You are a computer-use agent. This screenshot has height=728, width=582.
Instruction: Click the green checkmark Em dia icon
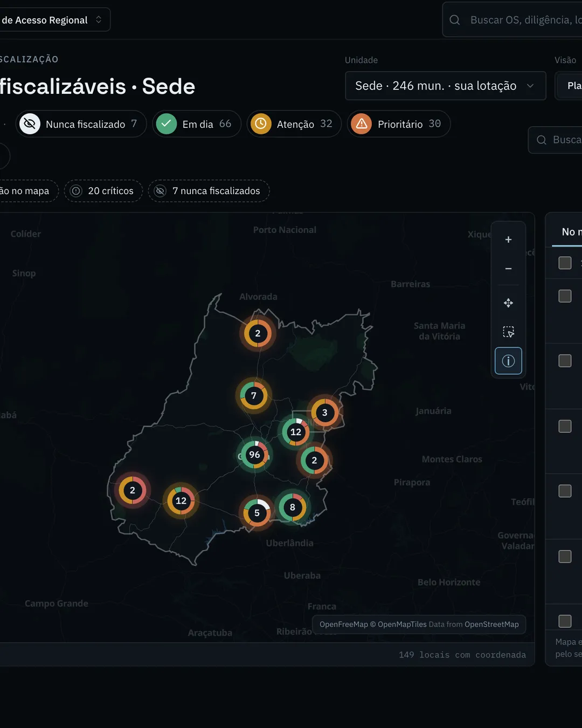(x=167, y=124)
